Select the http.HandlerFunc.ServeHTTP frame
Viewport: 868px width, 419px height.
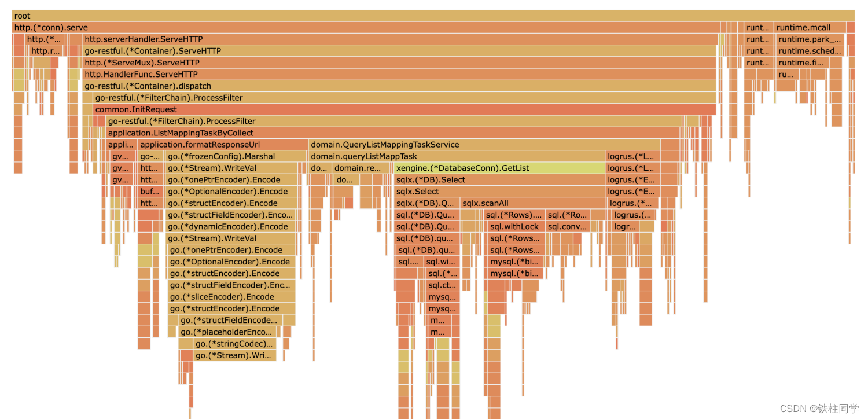(399, 74)
